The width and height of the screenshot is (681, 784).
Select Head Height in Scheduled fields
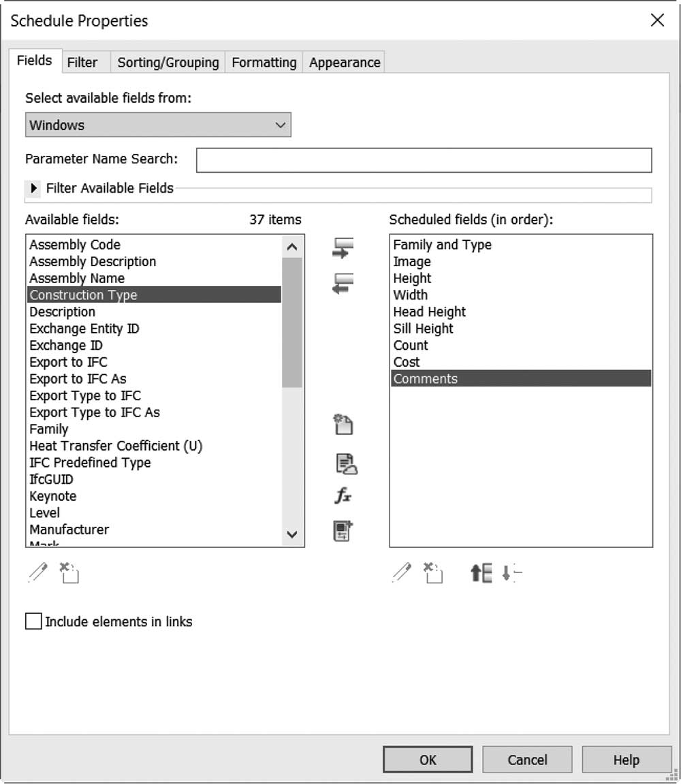point(521,312)
